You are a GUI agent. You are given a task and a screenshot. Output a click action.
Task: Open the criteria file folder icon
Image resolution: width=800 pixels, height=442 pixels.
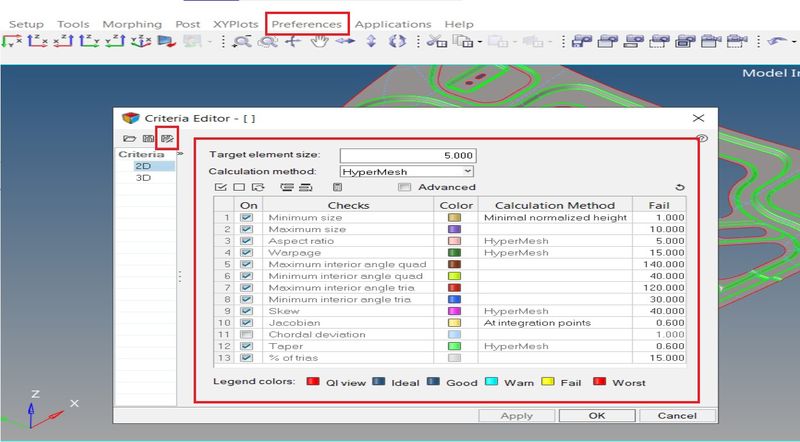tap(130, 138)
